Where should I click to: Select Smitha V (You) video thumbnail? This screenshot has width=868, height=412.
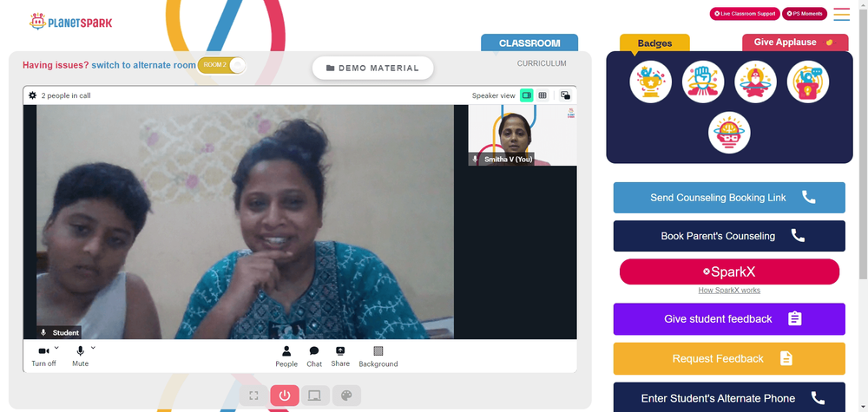(522, 135)
